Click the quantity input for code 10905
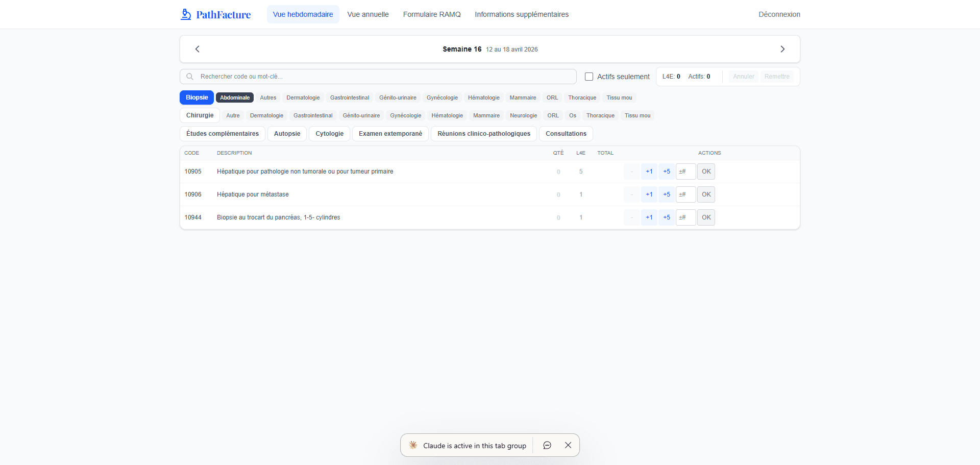Viewport: 980px width, 465px height. [x=685, y=172]
